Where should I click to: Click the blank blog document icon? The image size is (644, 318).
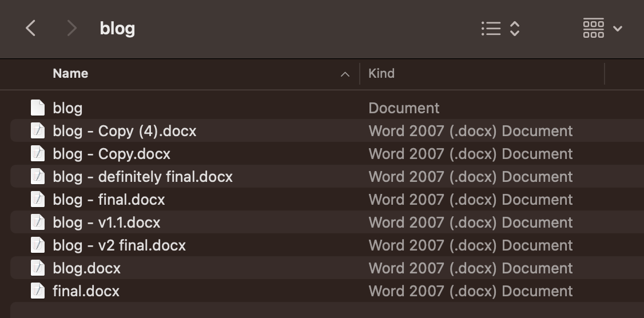click(x=38, y=108)
